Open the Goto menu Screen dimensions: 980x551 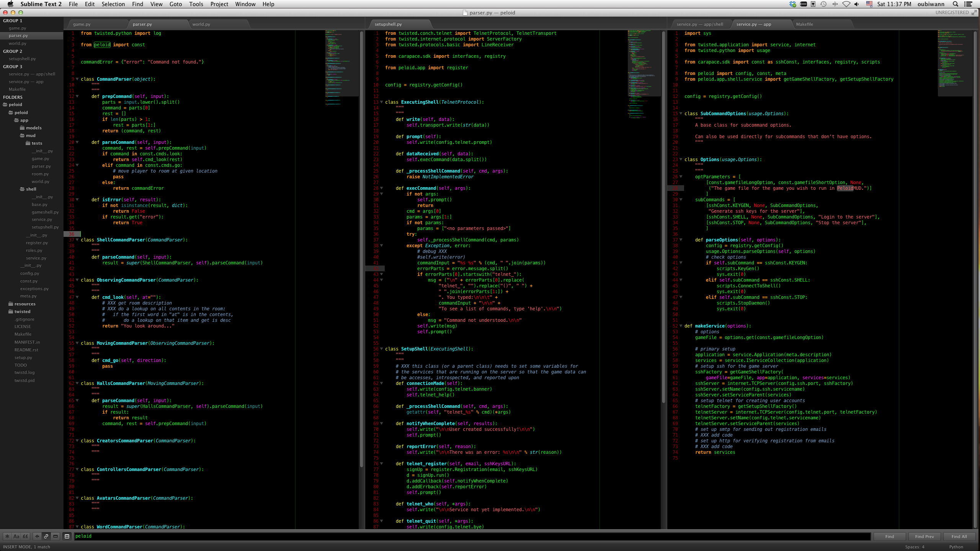[x=175, y=4]
